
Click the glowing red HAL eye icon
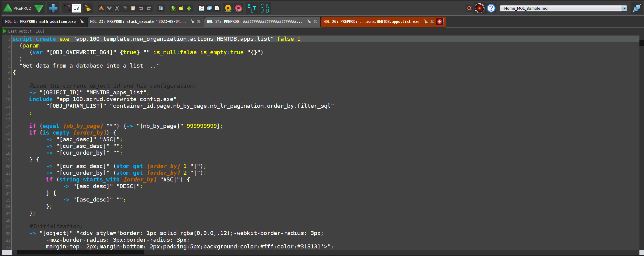click(480, 8)
